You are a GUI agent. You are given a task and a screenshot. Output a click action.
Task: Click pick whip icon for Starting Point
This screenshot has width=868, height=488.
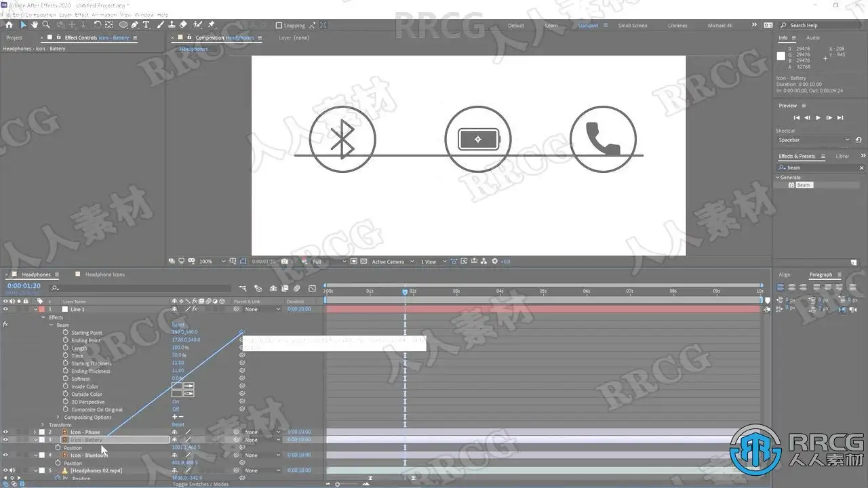pyautogui.click(x=242, y=333)
